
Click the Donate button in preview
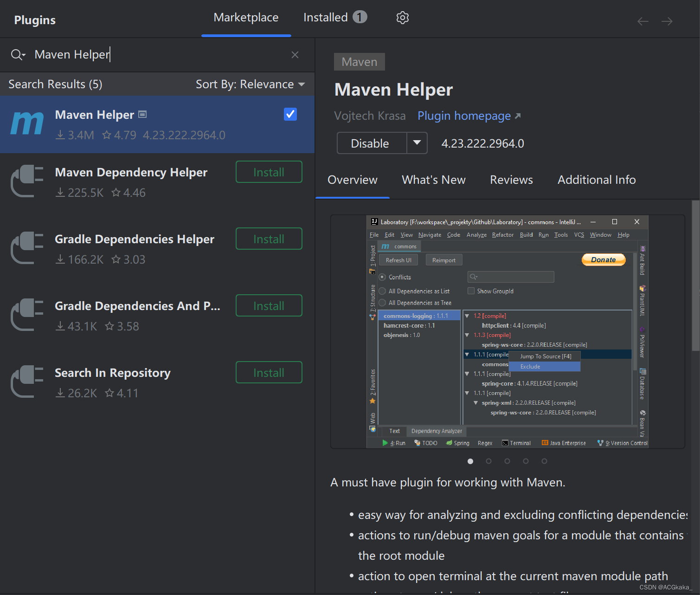[x=604, y=260]
